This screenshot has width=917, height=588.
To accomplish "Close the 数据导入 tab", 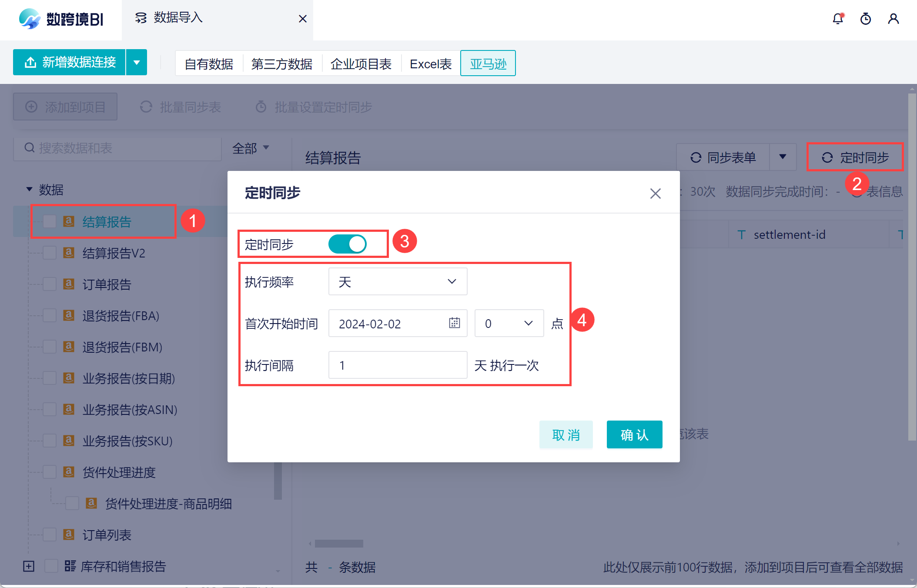I will pos(303,19).
